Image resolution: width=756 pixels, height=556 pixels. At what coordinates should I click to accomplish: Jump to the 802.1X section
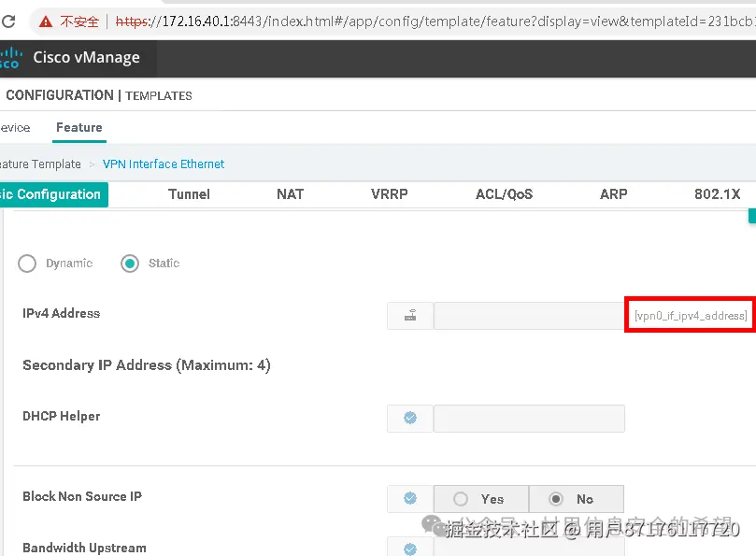717,194
